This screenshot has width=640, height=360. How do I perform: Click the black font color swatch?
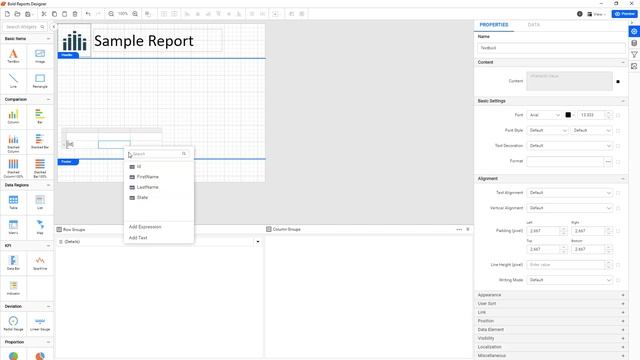568,115
